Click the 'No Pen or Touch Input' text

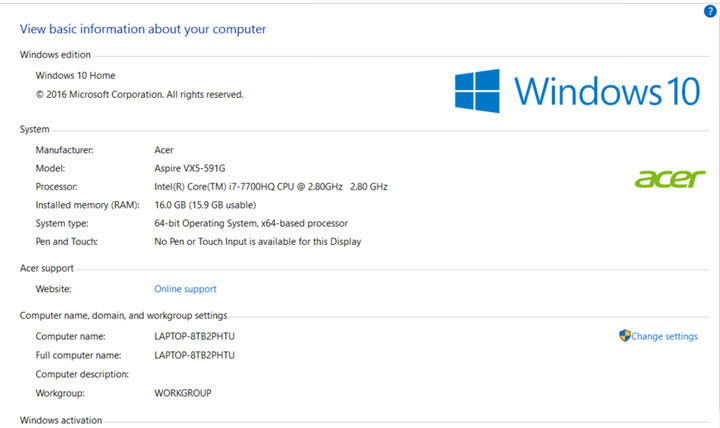(x=257, y=241)
